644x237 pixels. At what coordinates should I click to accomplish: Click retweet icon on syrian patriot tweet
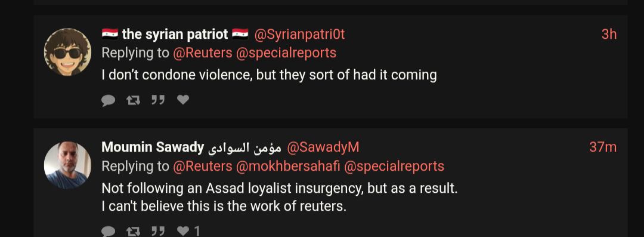click(133, 100)
